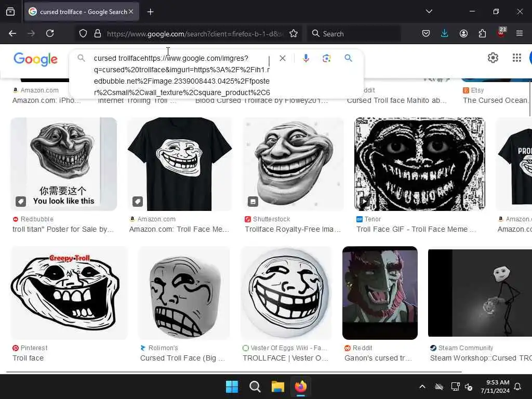Open the Extensions puzzle icon
The height and width of the screenshot is (399, 532).
point(482,33)
